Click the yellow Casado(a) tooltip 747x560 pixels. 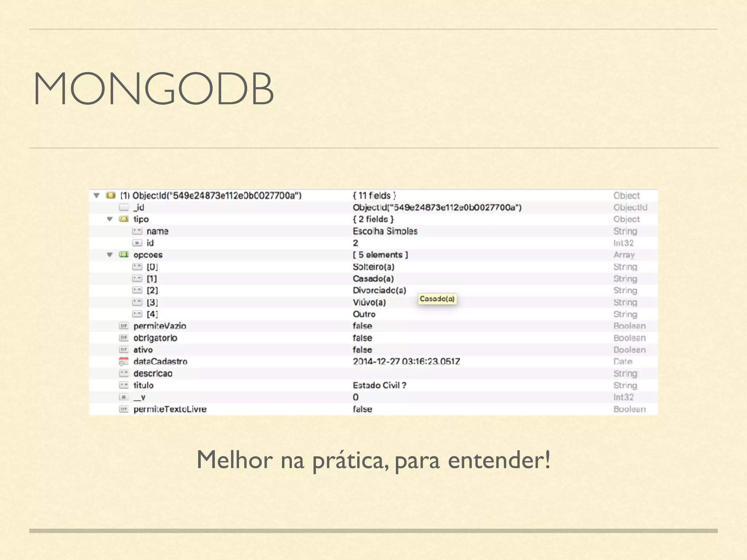(x=437, y=299)
